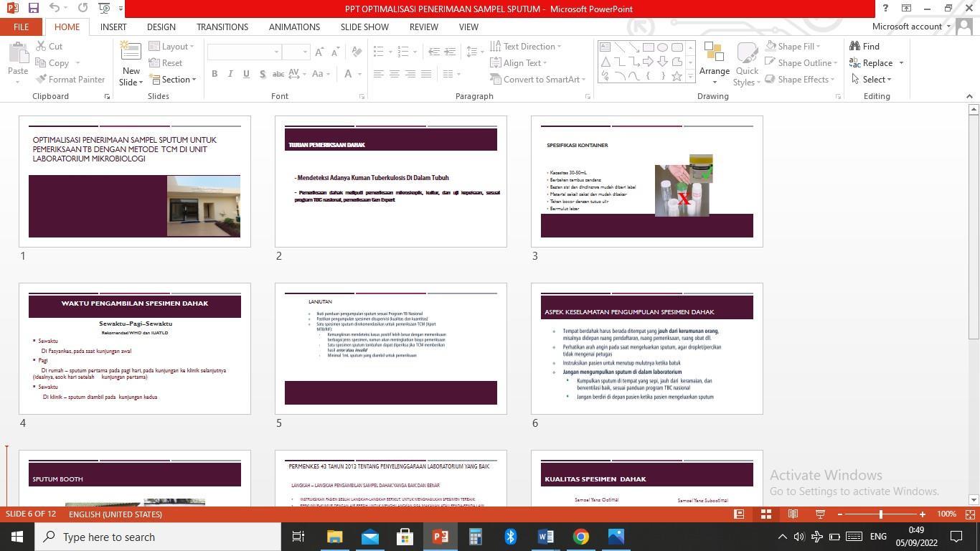980x551 pixels.
Task: Open the Shape Outline dropdown
Action: tap(801, 63)
